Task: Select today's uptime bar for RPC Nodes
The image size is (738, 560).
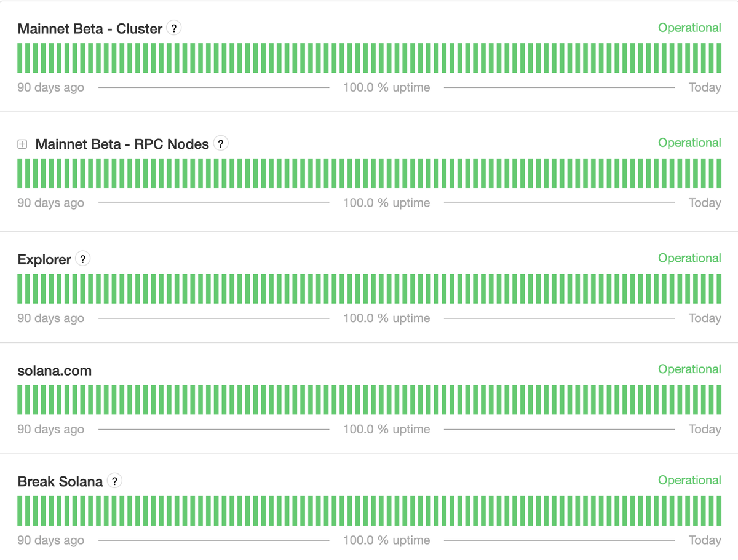Action: [x=719, y=173]
